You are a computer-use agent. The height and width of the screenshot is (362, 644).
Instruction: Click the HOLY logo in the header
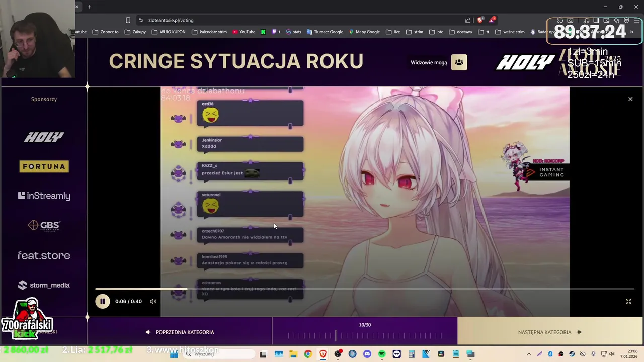point(525,63)
